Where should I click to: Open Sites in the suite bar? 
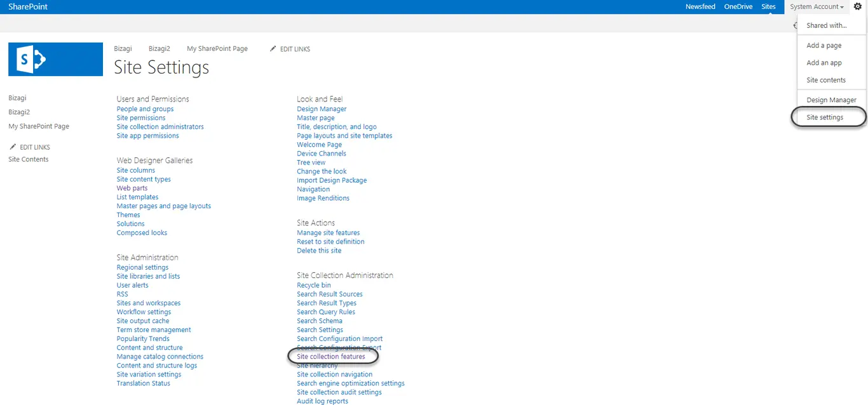coord(768,6)
